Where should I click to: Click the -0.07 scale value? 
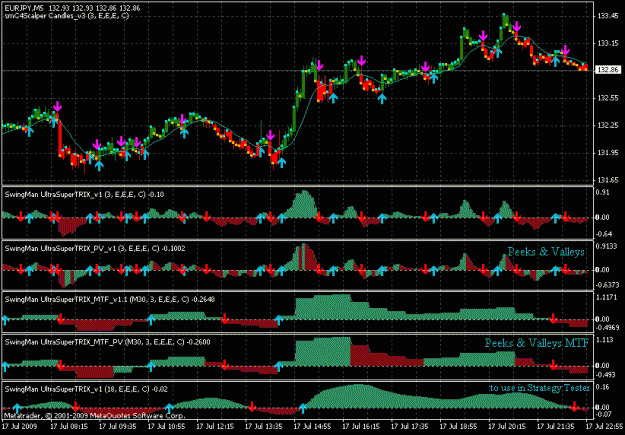[603, 415]
